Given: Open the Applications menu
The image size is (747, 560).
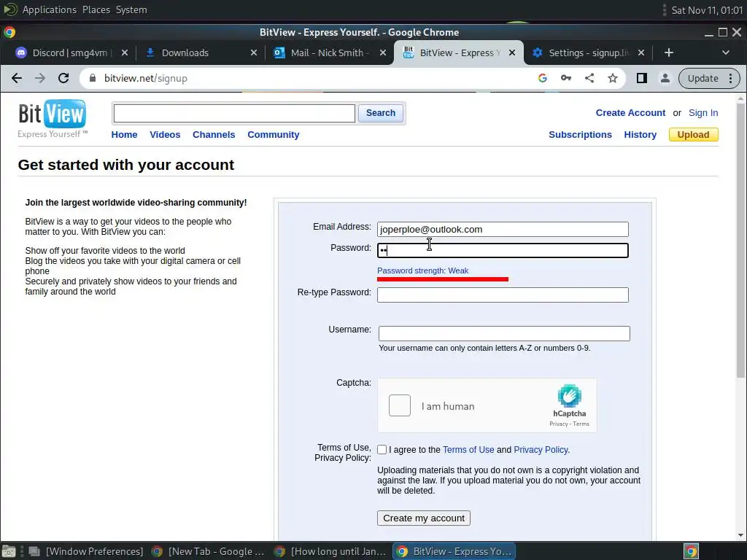Looking at the screenshot, I should 49,9.
